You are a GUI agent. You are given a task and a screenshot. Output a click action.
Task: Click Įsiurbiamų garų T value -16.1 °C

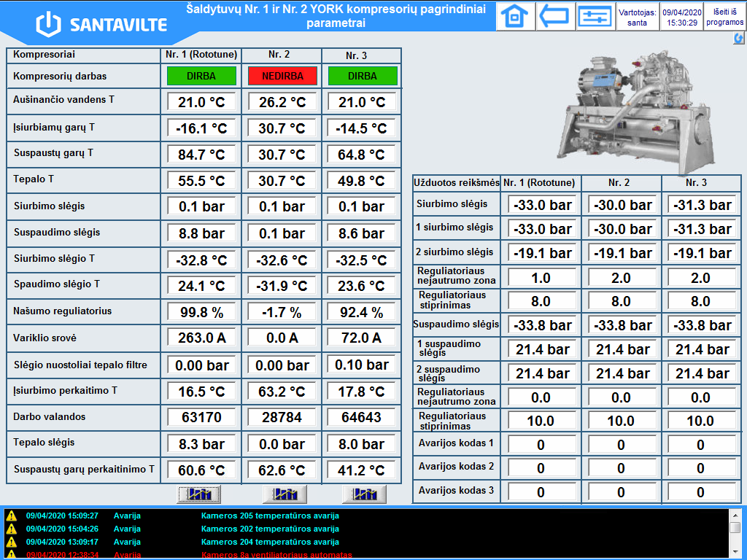coord(201,128)
